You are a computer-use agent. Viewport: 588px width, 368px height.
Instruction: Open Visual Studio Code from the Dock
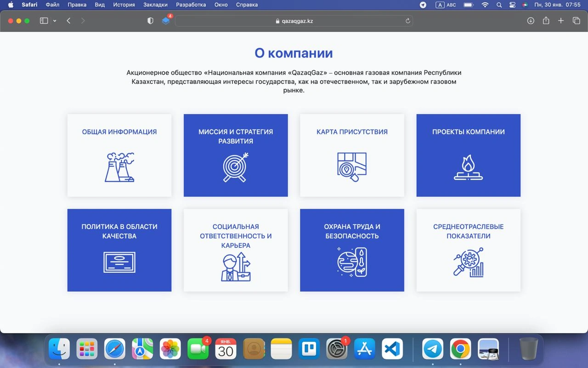(392, 349)
